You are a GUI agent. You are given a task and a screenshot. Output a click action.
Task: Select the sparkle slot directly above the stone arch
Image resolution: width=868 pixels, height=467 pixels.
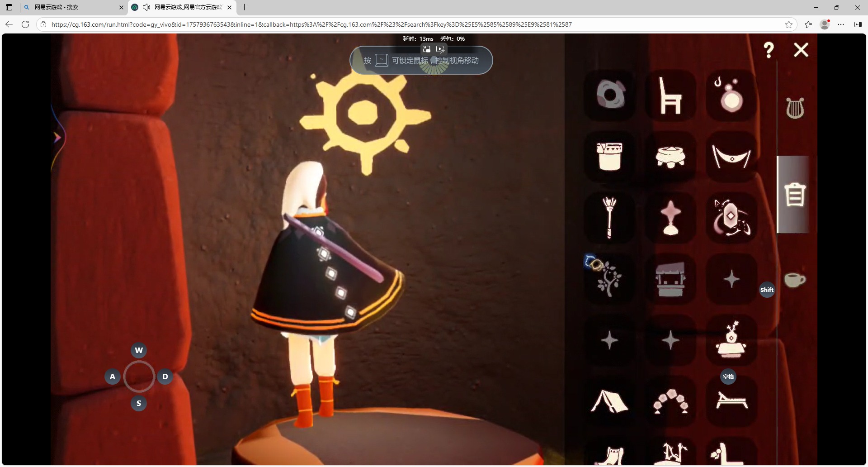point(670,340)
